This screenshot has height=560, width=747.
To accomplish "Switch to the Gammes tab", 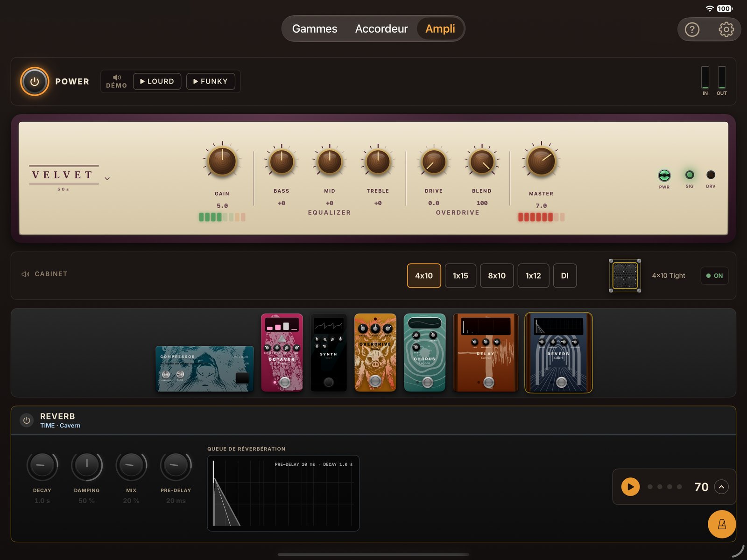I will click(315, 29).
